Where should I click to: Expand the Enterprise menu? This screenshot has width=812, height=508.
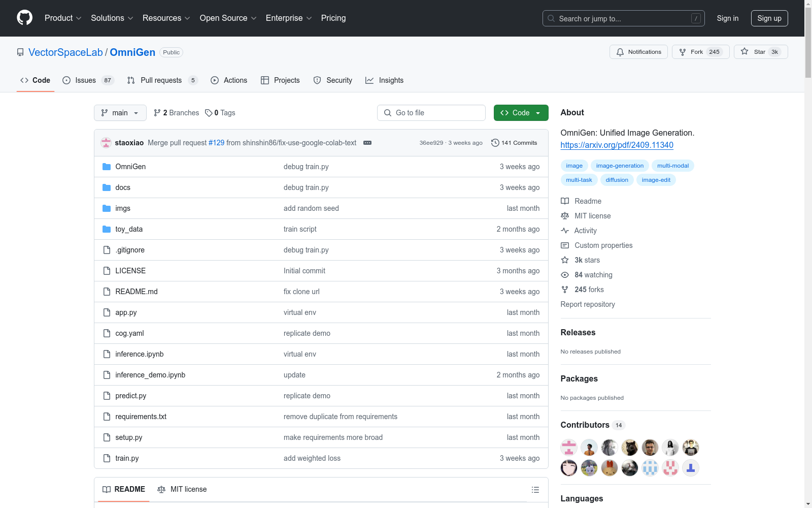(x=289, y=18)
